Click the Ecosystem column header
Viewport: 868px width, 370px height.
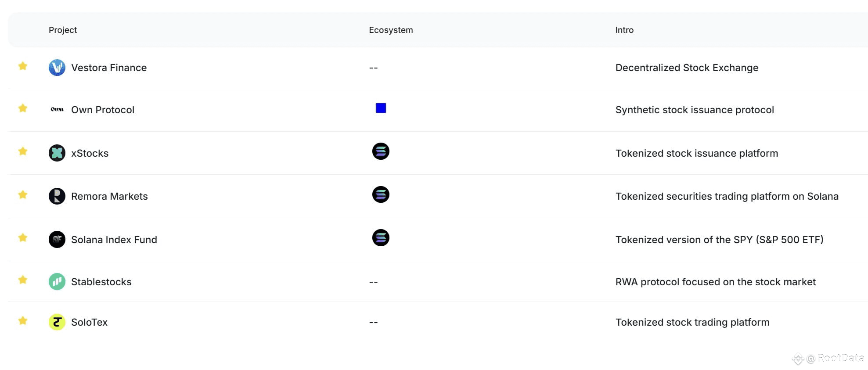(391, 30)
